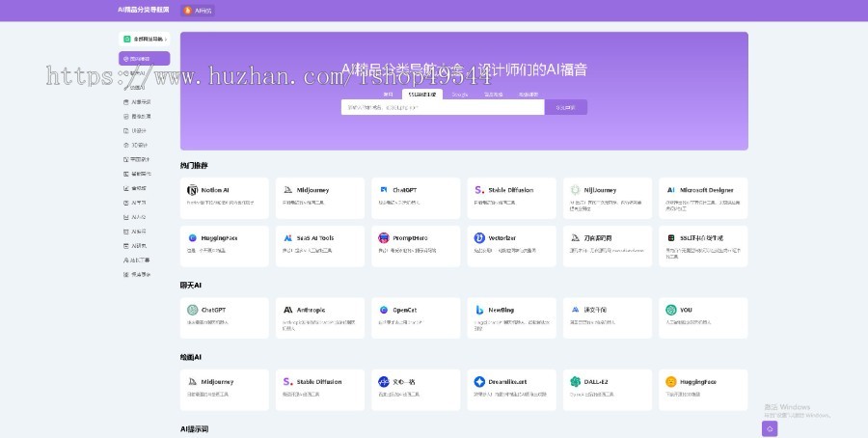Click the ChatGPT icon under 热门推荐
Screen dimensions: 868x438
pos(384,190)
